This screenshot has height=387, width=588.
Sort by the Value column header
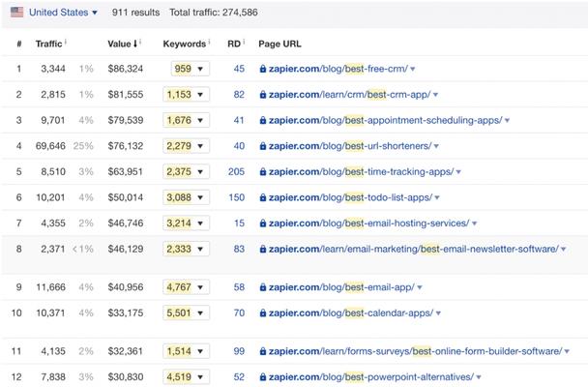coord(122,44)
